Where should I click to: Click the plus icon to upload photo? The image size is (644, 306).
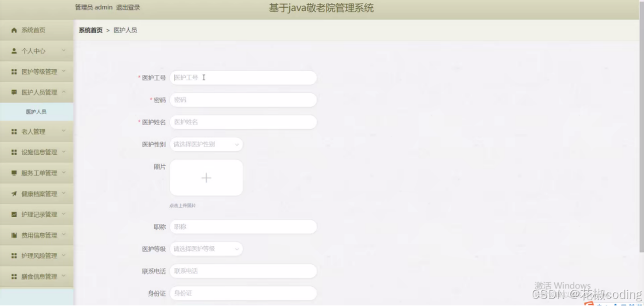(x=206, y=177)
